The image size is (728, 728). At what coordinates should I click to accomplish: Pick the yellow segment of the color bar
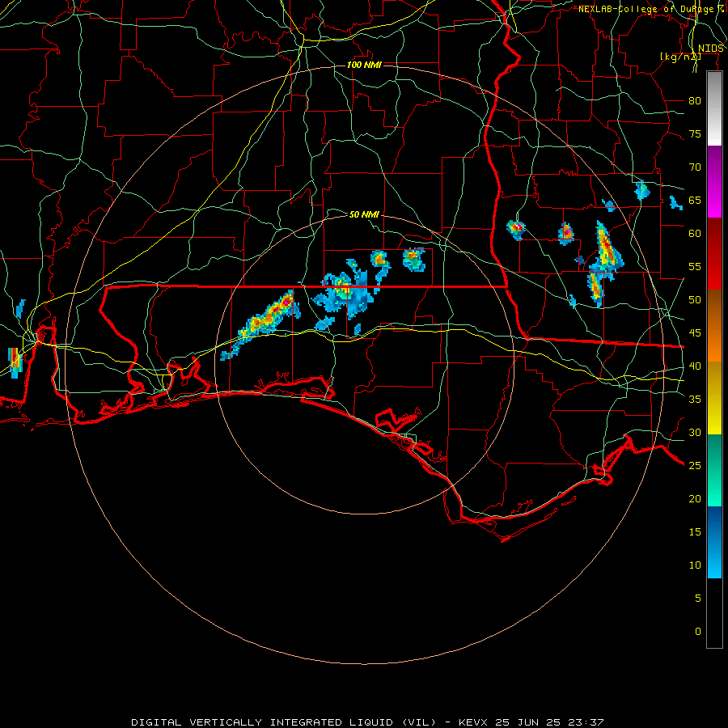click(714, 398)
